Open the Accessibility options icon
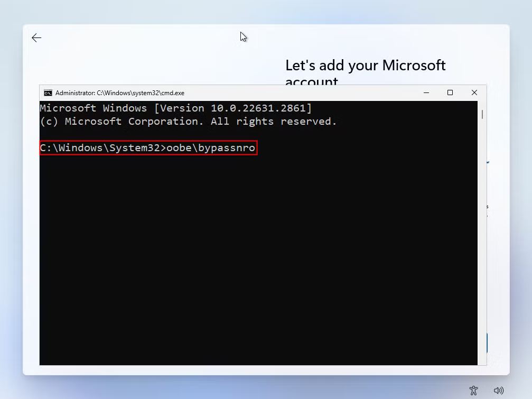The width and height of the screenshot is (532, 399). pyautogui.click(x=473, y=391)
